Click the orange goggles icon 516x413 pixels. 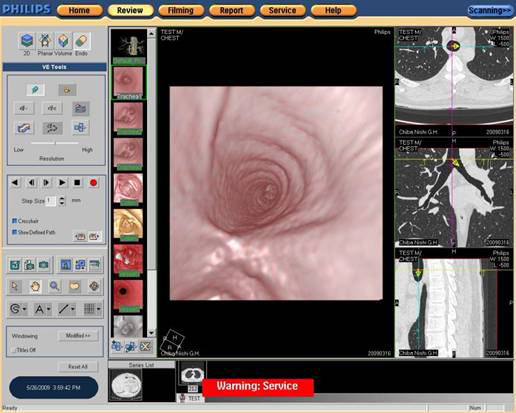pos(74,286)
